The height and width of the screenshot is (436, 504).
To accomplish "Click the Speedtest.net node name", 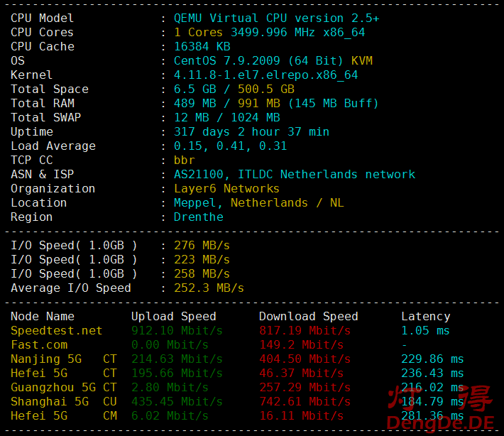I will 56,331.
